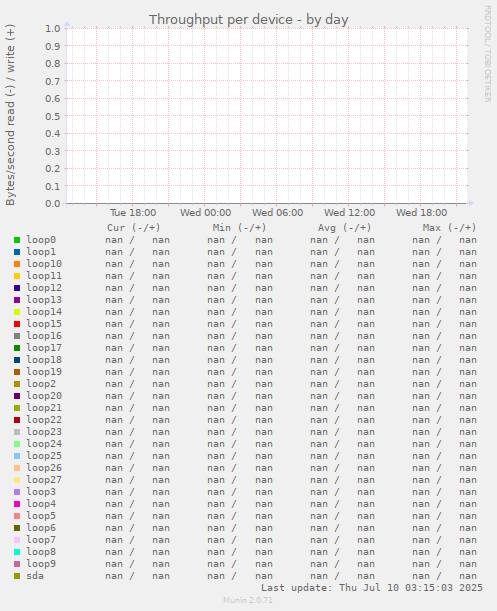Select the loop23 legend label
Image resolution: width=497 pixels, height=611 pixels.
44,432
